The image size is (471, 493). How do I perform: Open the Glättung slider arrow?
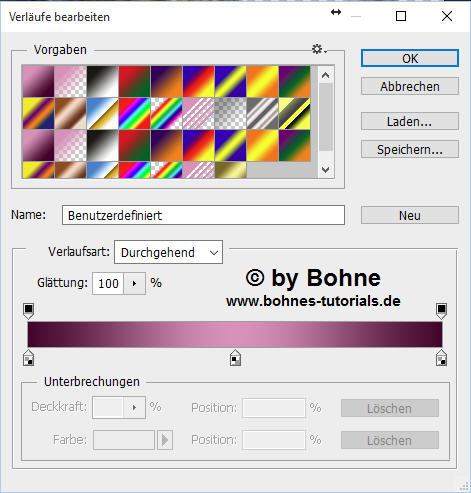coord(134,283)
